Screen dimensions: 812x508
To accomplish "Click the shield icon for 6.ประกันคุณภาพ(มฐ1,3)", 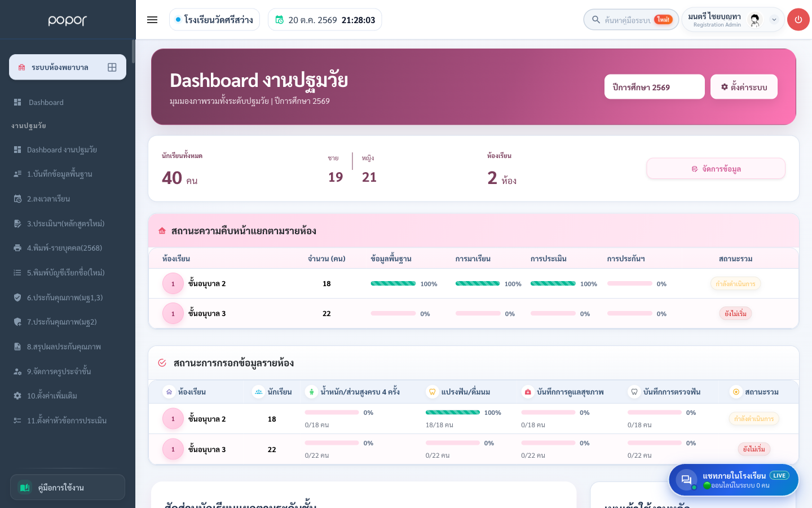I will click(17, 297).
